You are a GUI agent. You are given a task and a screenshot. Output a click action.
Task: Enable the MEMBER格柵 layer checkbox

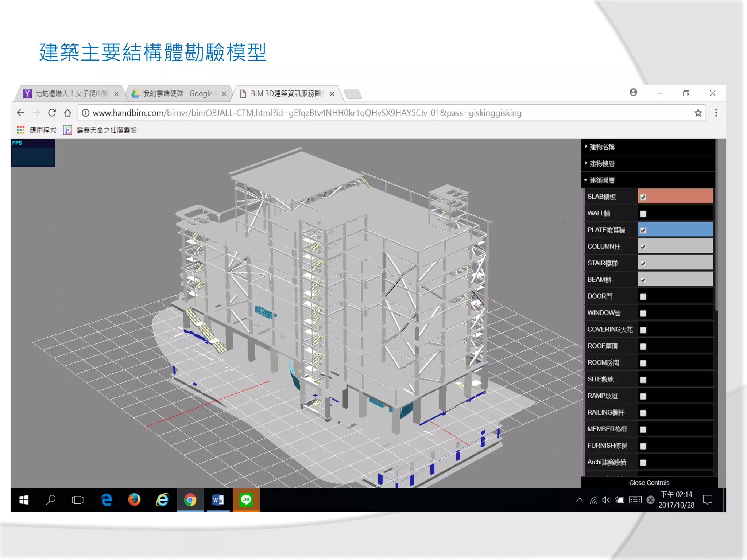click(x=643, y=429)
